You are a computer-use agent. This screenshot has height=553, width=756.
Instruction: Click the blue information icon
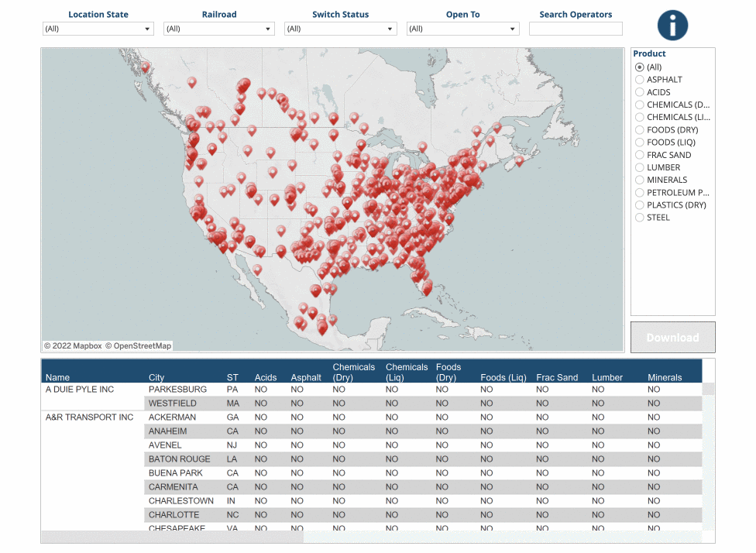[x=672, y=25]
